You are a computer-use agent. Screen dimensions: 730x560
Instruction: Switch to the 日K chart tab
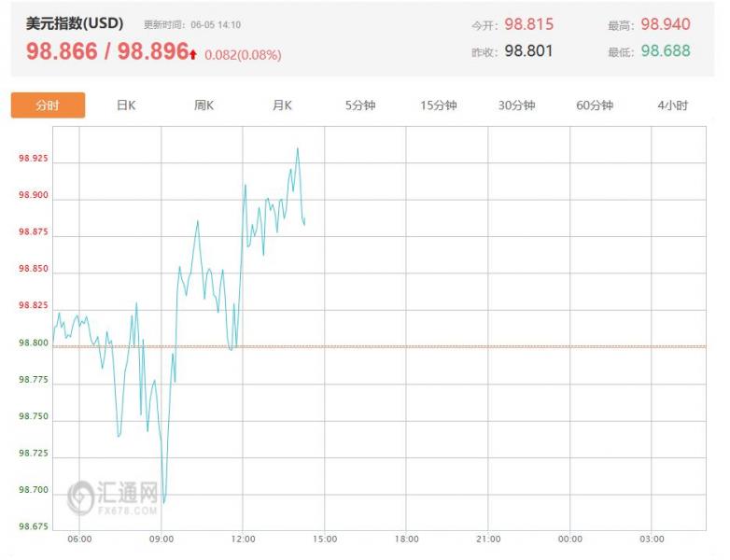click(126, 105)
